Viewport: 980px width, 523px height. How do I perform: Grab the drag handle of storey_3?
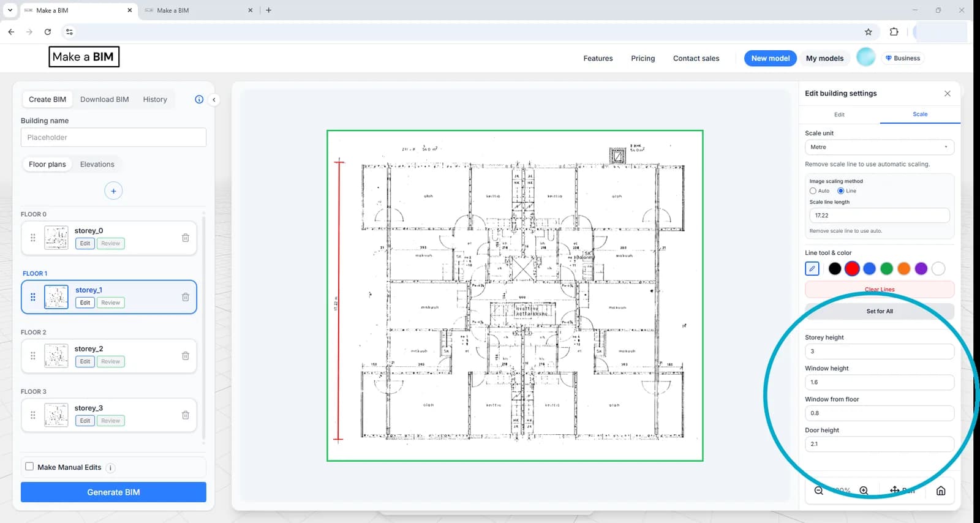(x=33, y=415)
